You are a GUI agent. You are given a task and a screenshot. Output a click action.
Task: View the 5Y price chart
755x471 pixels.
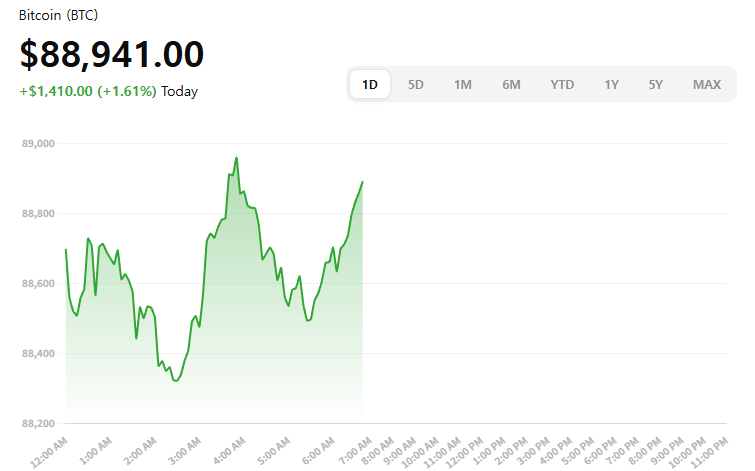[x=655, y=85]
